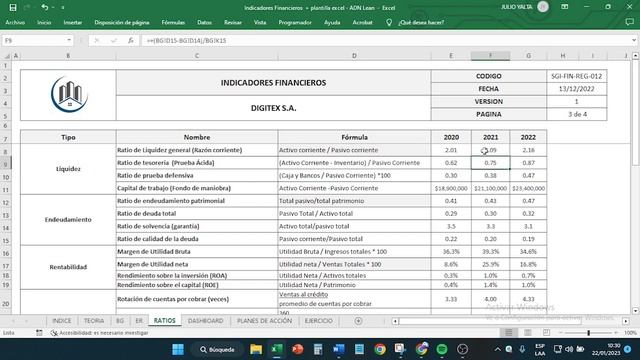
Task: Click the 'Ventas al crédito' underlined text
Action: pyautogui.click(x=303, y=294)
